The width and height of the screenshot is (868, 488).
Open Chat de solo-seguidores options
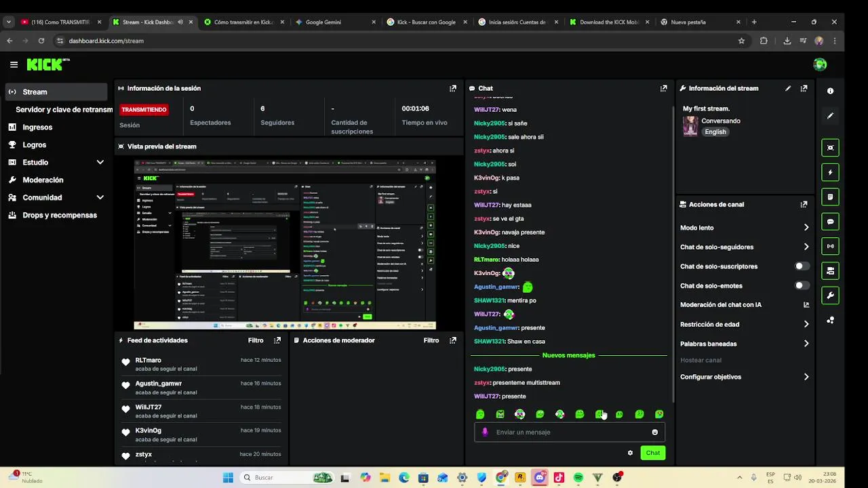[745, 247]
